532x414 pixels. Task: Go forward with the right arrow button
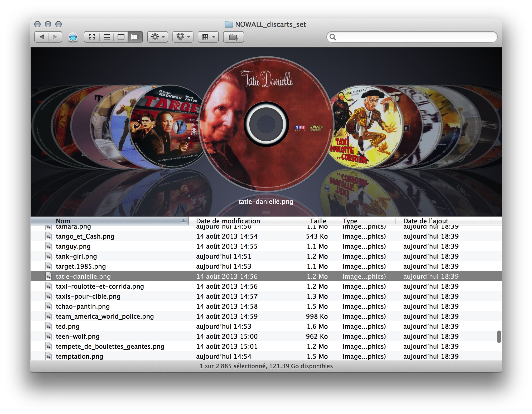[55, 37]
